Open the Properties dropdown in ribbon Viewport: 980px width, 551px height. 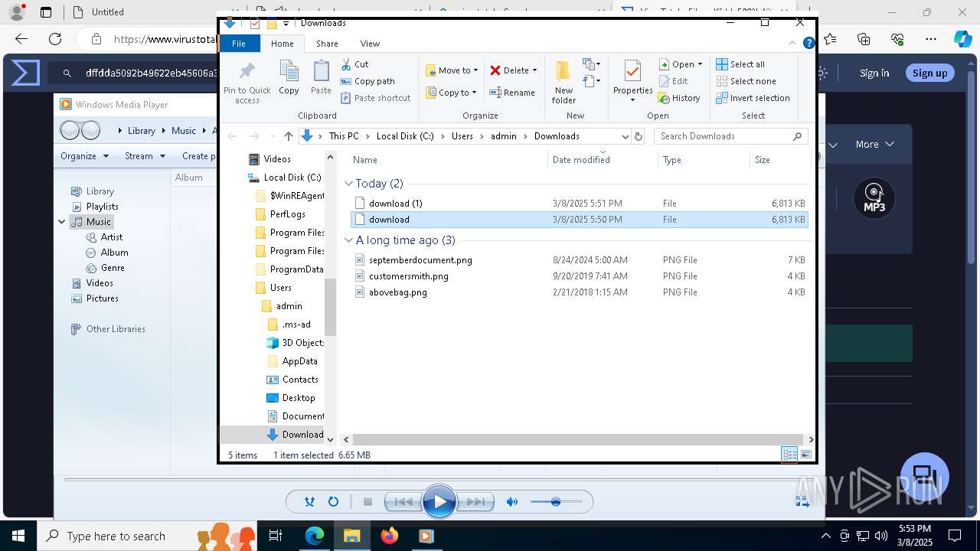point(632,99)
